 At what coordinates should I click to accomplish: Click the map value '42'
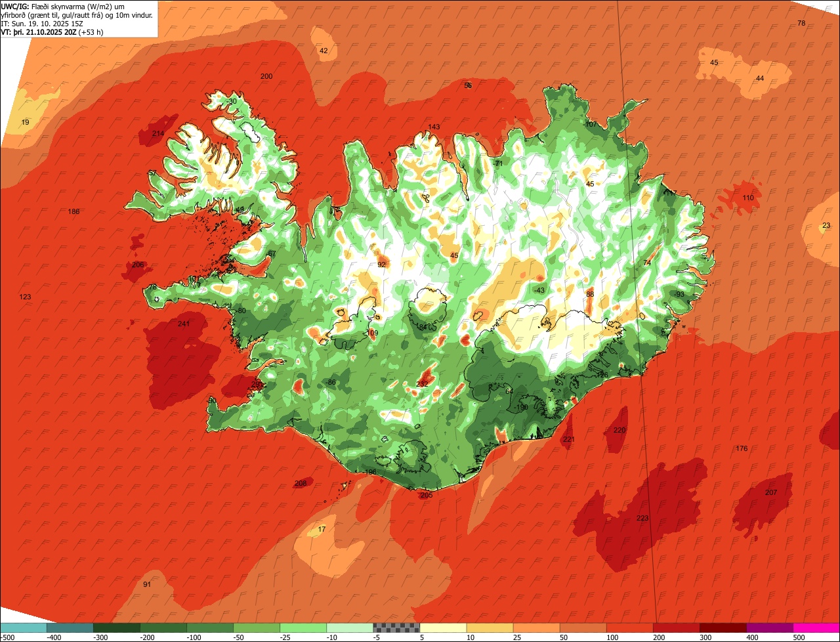pyautogui.click(x=324, y=51)
